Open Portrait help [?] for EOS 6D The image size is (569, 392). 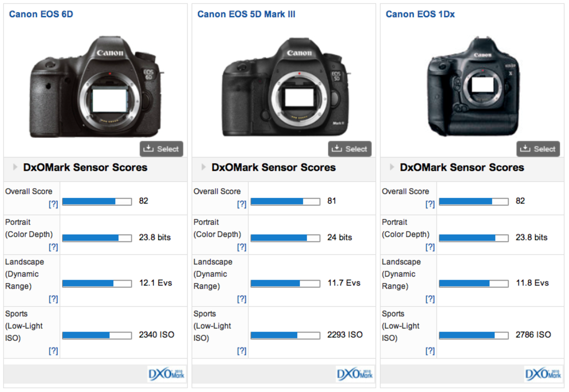click(x=53, y=247)
